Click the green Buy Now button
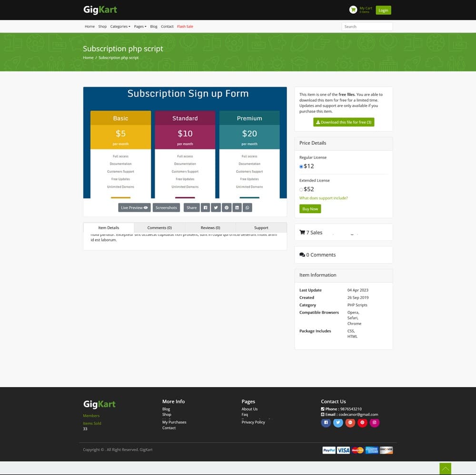 [x=310, y=209]
